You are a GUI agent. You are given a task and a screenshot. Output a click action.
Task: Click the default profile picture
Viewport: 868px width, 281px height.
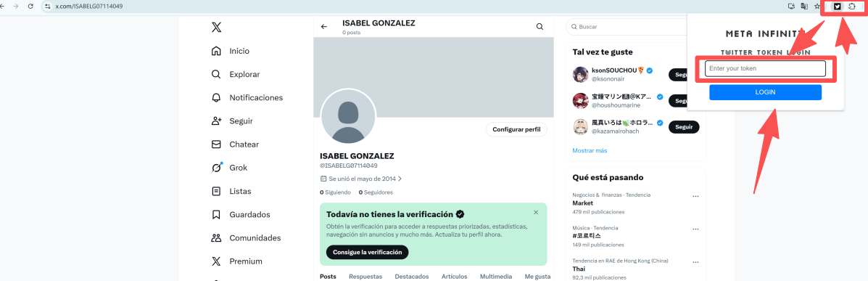pos(348,116)
